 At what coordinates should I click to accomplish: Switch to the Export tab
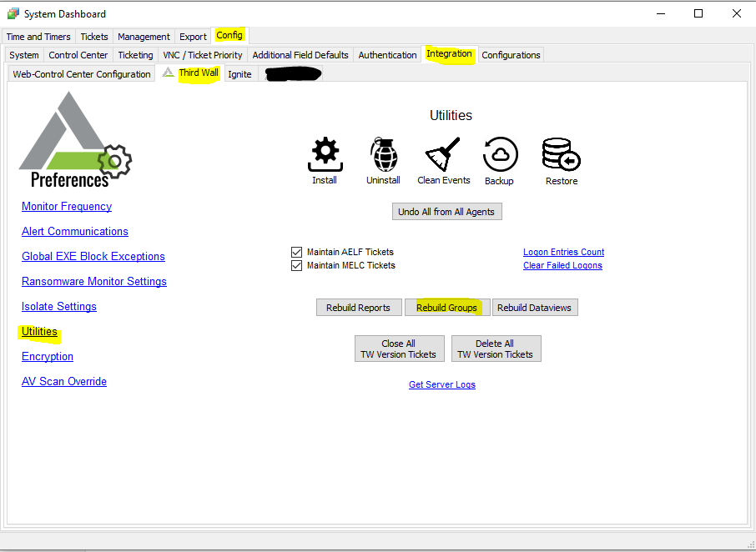193,37
